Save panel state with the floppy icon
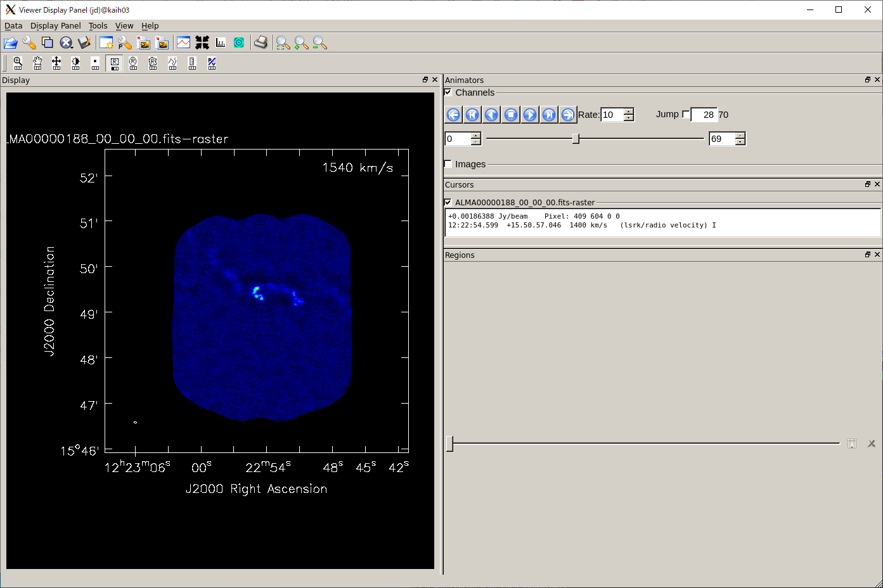The image size is (883, 588). [x=84, y=42]
